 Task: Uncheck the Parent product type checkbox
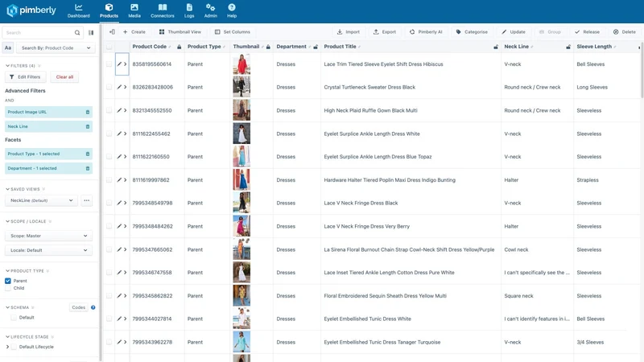pyautogui.click(x=8, y=281)
